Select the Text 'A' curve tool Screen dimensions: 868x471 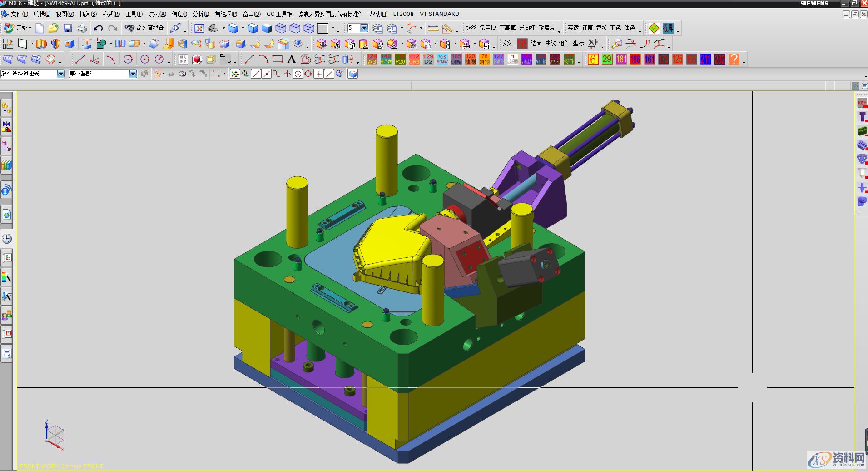pyautogui.click(x=292, y=59)
